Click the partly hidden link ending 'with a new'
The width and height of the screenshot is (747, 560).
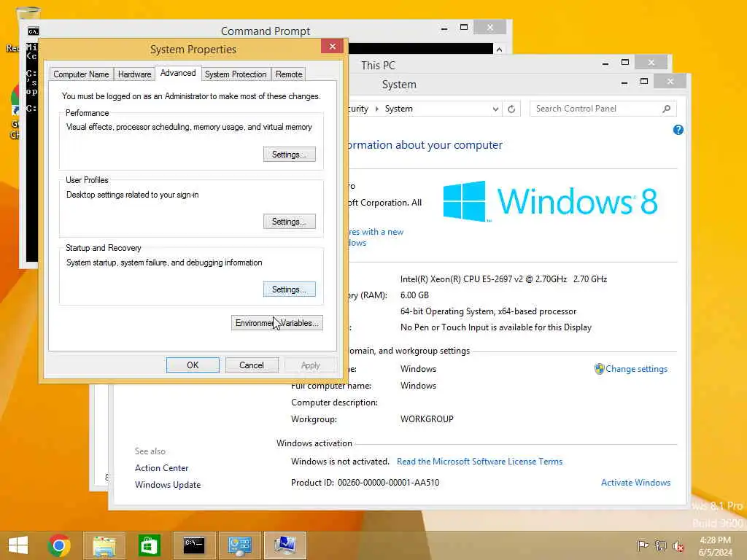376,232
